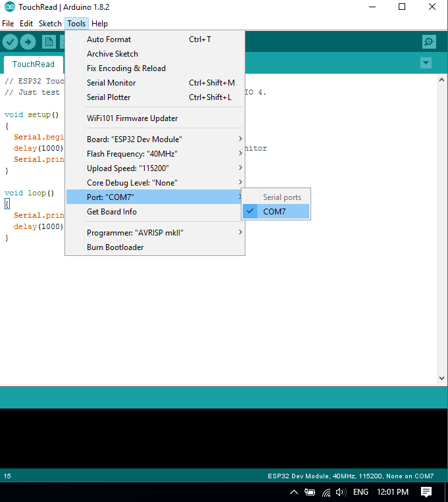
Task: Open the Windows notification center icon
Action: [426, 491]
